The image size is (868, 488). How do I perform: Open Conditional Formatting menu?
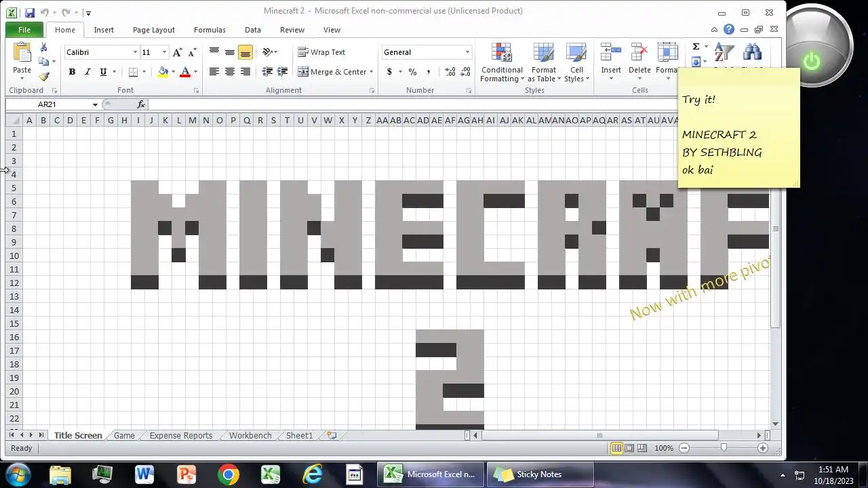[x=502, y=63]
